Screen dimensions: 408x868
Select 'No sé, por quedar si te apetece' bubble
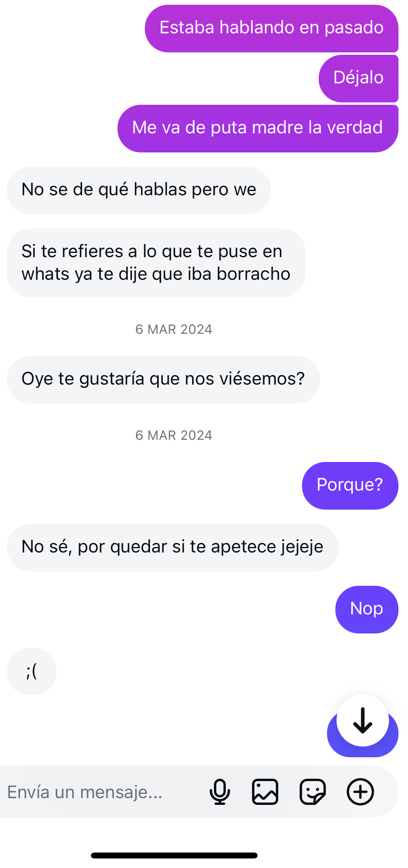(172, 547)
